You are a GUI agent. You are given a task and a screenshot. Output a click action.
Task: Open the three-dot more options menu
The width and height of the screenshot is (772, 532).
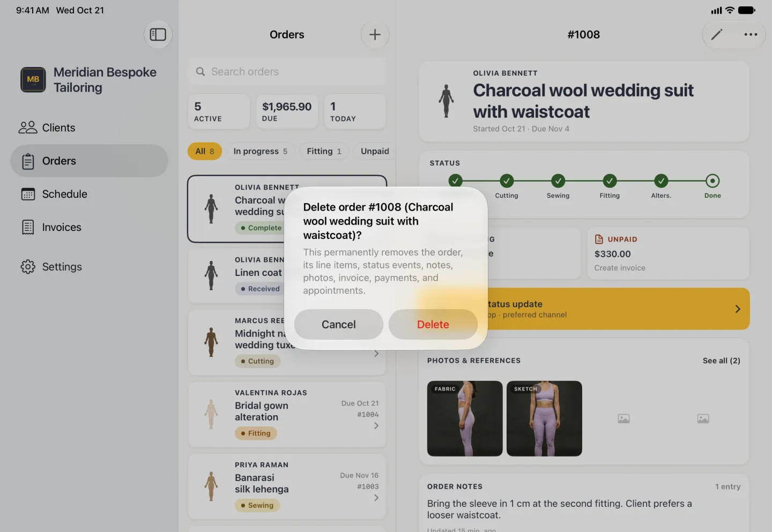751,34
